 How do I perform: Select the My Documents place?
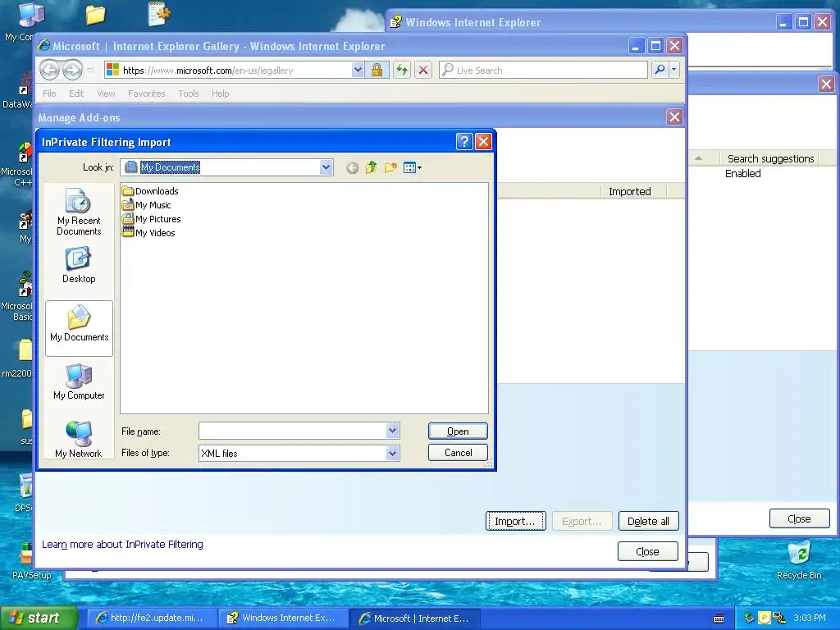pos(79,328)
